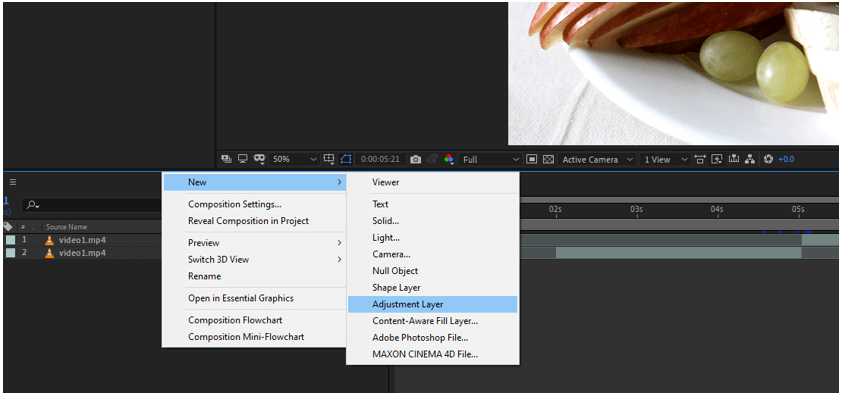The height and width of the screenshot is (398, 843).
Task: Click label color swatch of layer 1
Action: tap(10, 240)
